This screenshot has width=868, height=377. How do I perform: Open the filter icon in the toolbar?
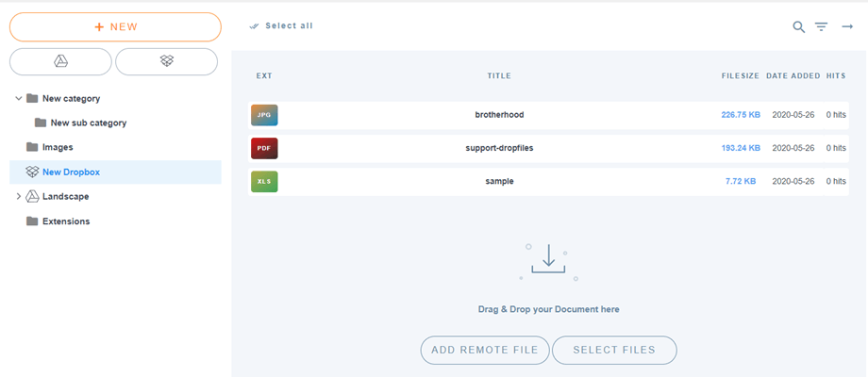click(x=822, y=27)
